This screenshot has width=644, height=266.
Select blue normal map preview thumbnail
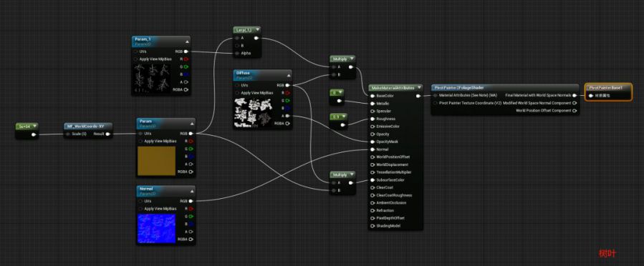pos(156,229)
